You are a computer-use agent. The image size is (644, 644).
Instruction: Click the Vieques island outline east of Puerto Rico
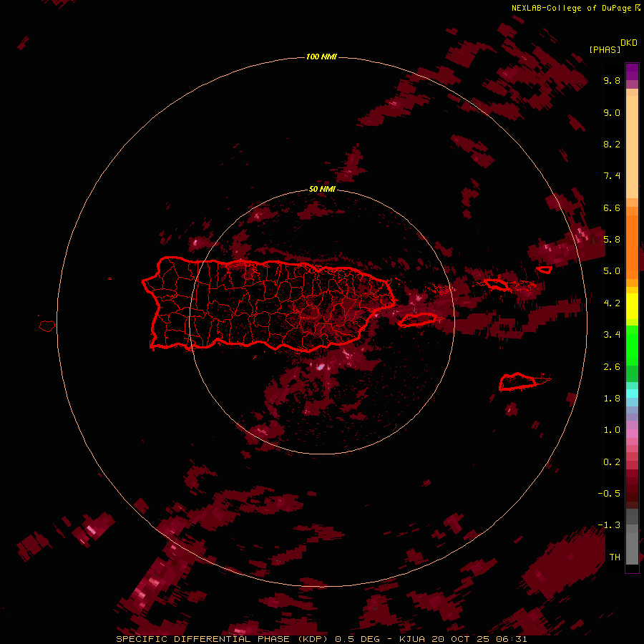coord(417,320)
